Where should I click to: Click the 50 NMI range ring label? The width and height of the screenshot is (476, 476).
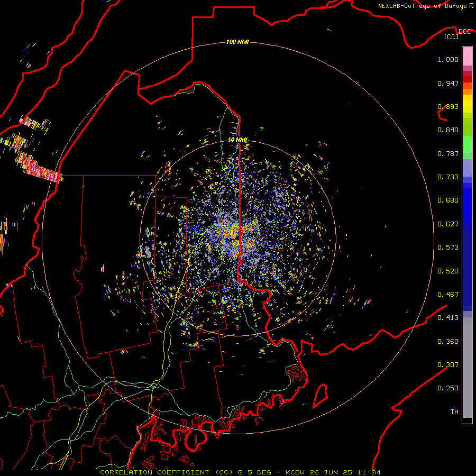pos(237,140)
